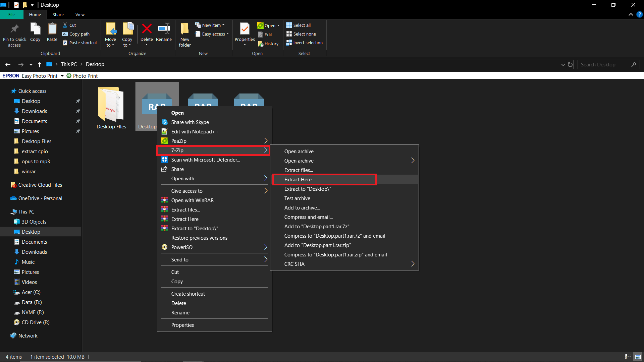Click the Paste ribbon icon
The width and height of the screenshot is (644, 362).
coord(52,29)
